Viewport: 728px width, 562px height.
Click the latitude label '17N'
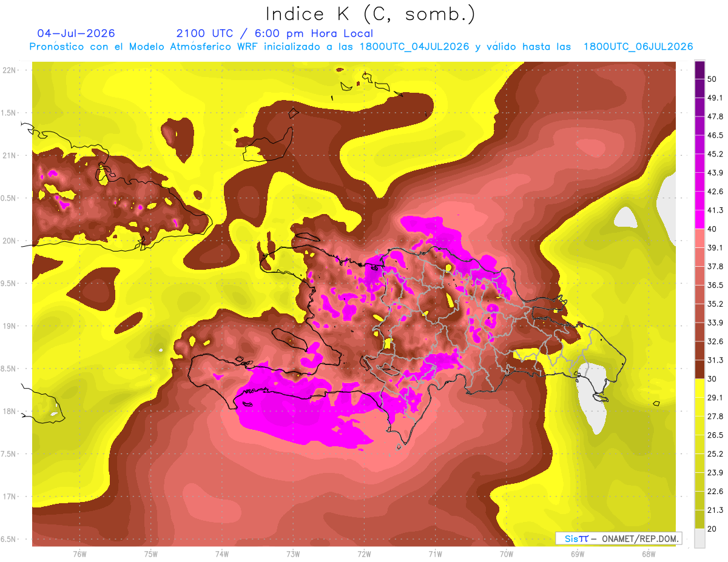10,497
